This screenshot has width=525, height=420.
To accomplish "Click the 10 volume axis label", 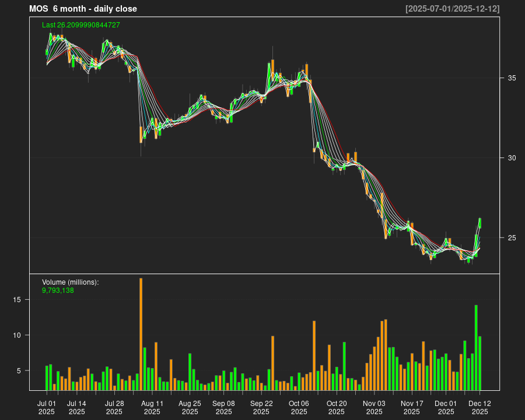I will 17,335.
